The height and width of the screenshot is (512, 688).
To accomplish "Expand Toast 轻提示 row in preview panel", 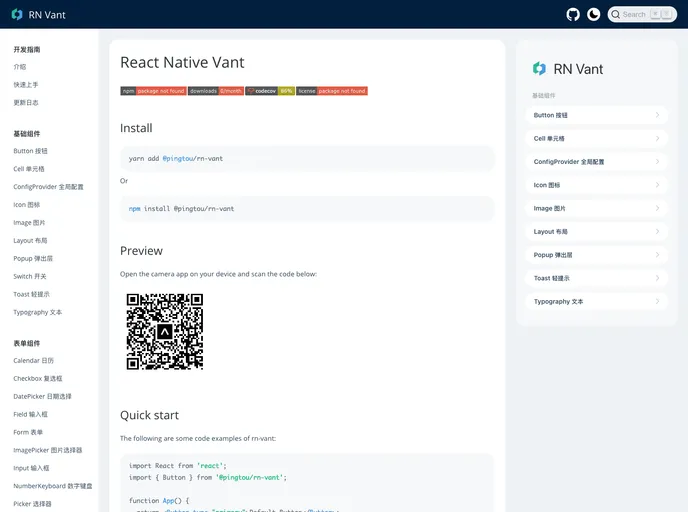I will click(x=596, y=278).
